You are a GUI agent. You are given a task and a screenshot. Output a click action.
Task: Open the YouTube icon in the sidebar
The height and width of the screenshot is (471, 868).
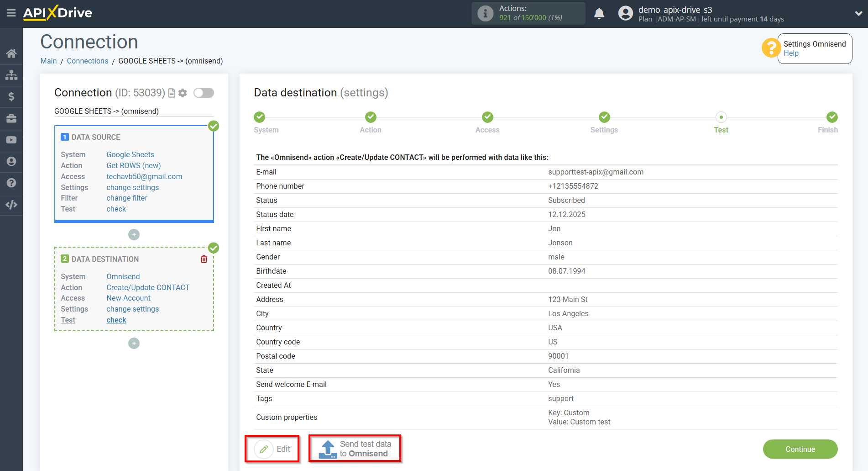tap(11, 139)
